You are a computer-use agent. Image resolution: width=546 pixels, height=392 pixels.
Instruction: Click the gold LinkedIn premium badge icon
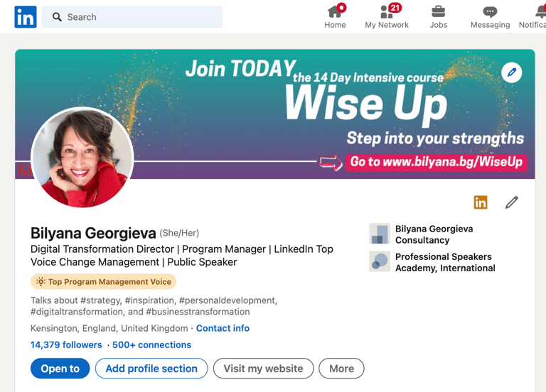(481, 202)
